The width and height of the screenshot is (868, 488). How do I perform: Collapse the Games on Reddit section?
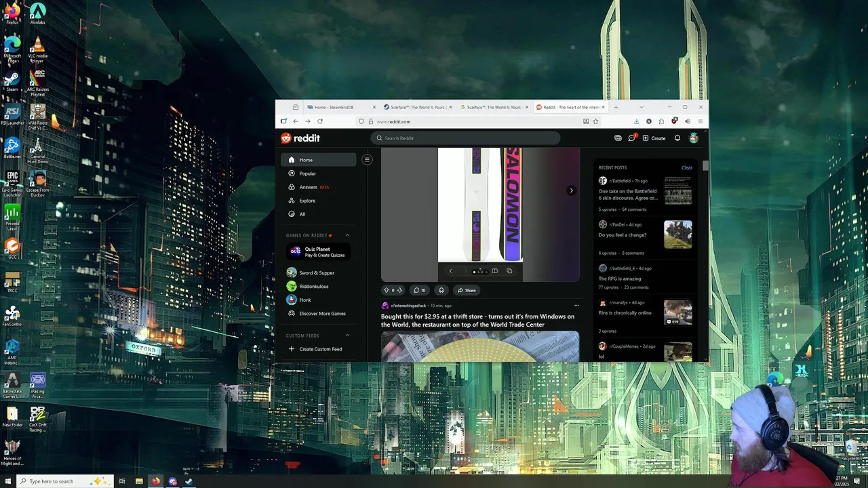click(x=347, y=235)
